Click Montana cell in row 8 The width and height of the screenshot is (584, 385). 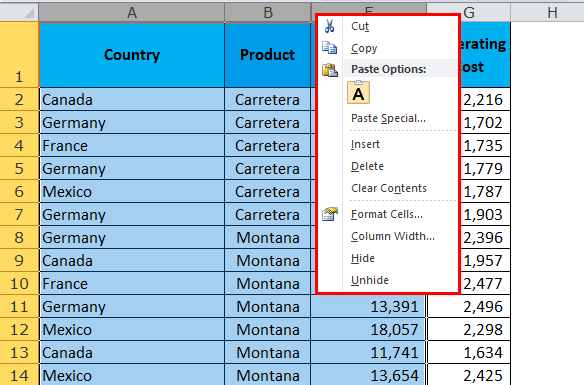pyautogui.click(x=267, y=238)
